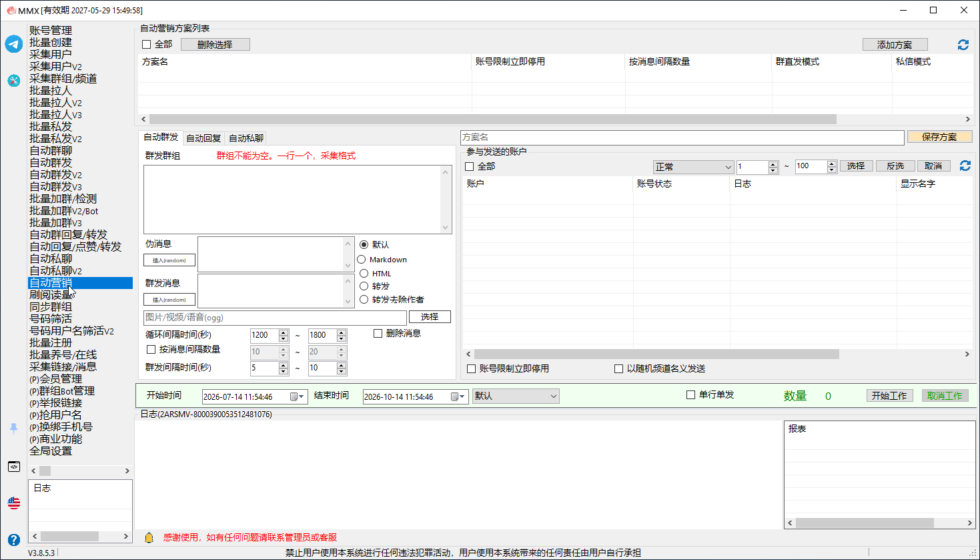The width and height of the screenshot is (980, 560).
Task: Insert random into 群发消息 field button
Action: tap(169, 300)
